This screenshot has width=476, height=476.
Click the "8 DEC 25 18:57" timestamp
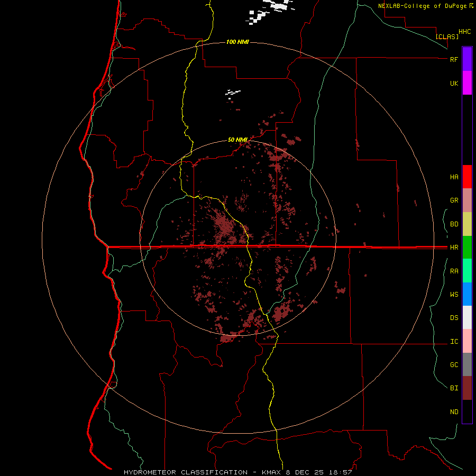tap(319, 472)
